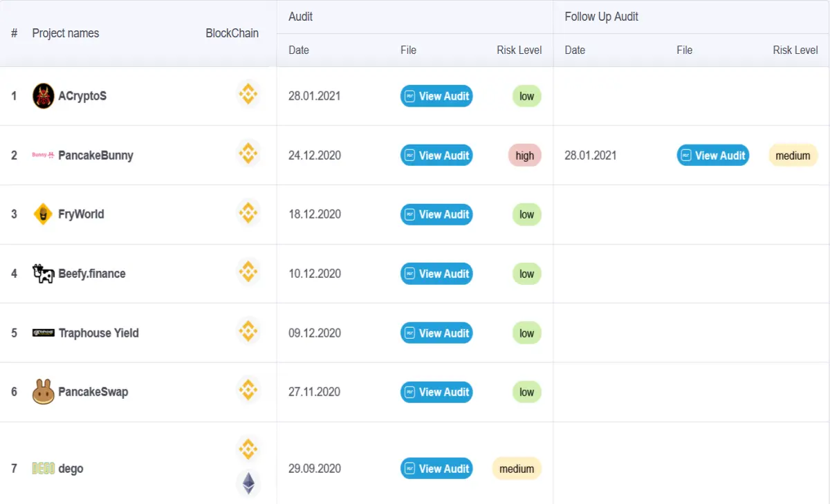
Task: Click low risk badge for Traphouse Yield
Action: tap(526, 333)
